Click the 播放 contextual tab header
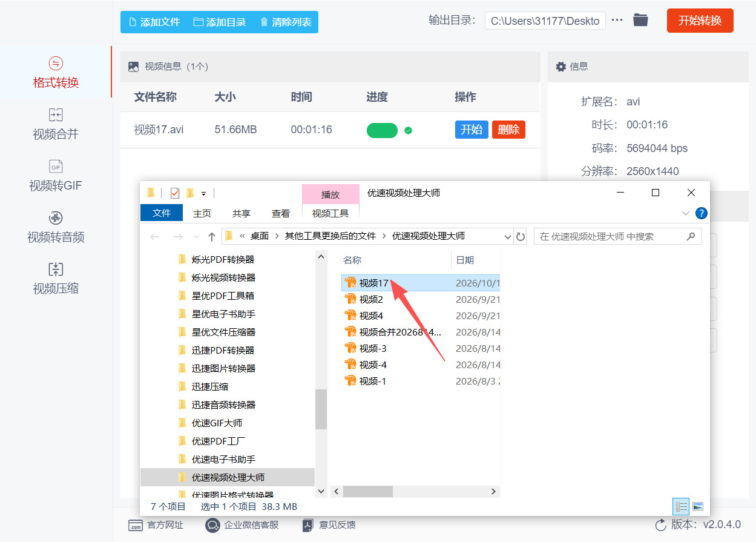Viewport: 756px width, 542px height. 330,194
